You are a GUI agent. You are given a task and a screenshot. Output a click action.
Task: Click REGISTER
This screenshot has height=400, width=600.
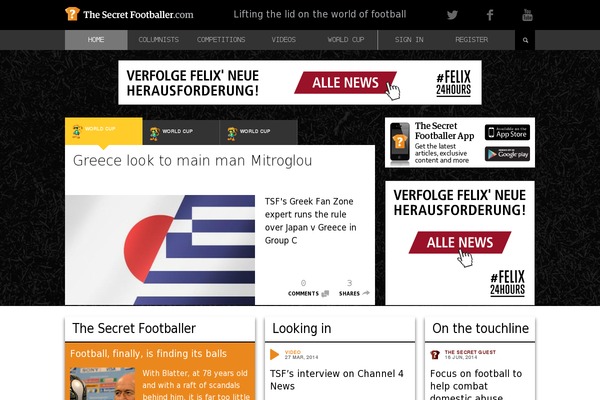click(471, 40)
